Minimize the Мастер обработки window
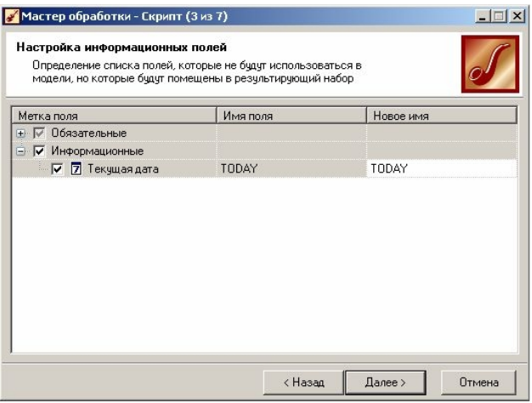 483,16
